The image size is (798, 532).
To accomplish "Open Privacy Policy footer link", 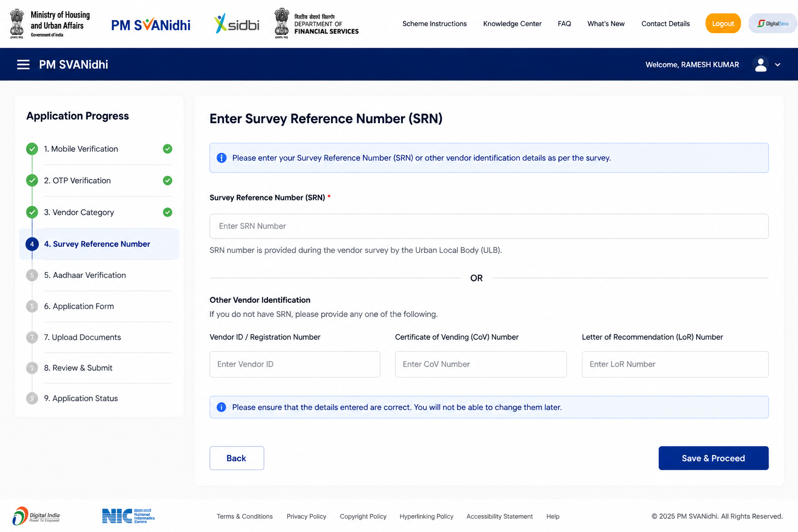I will (307, 516).
